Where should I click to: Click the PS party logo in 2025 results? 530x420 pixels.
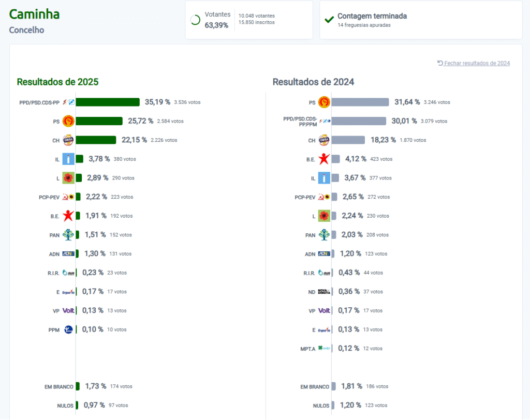pos(68,121)
